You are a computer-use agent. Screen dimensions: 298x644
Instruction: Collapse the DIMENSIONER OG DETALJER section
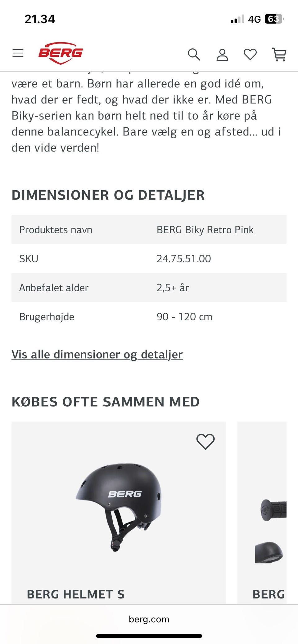pyautogui.click(x=108, y=195)
